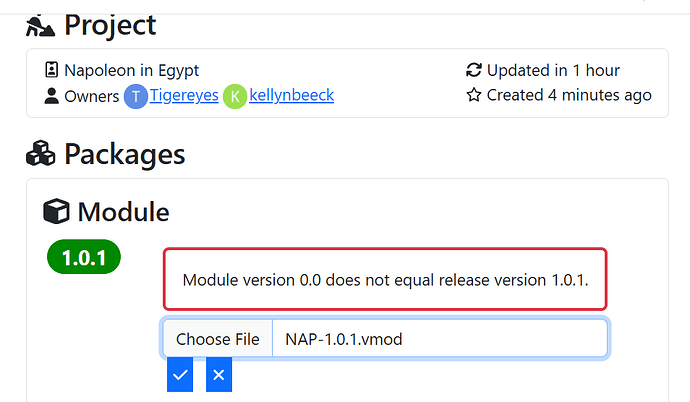Click the kellynbeeck avatar circle

click(x=235, y=96)
